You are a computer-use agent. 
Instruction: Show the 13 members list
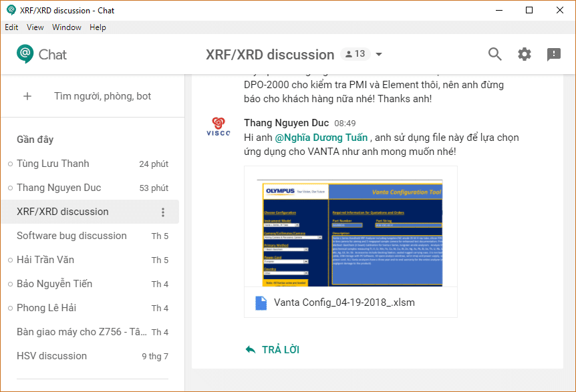tap(354, 54)
